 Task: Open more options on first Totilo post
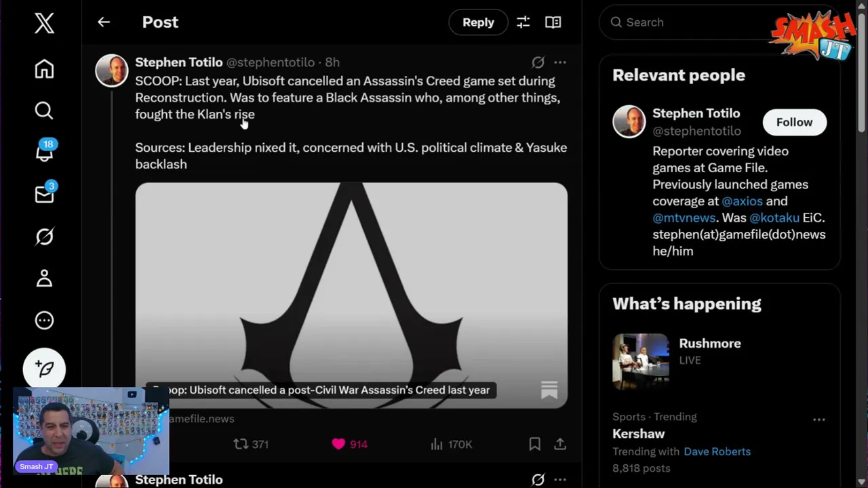pyautogui.click(x=559, y=62)
